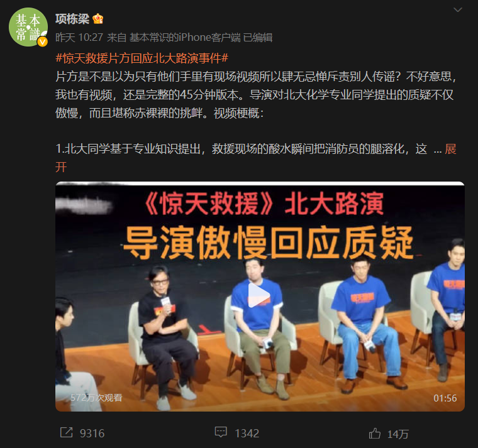Open the 项栋梁 username link
Screen dimensions: 478x448
click(72, 19)
